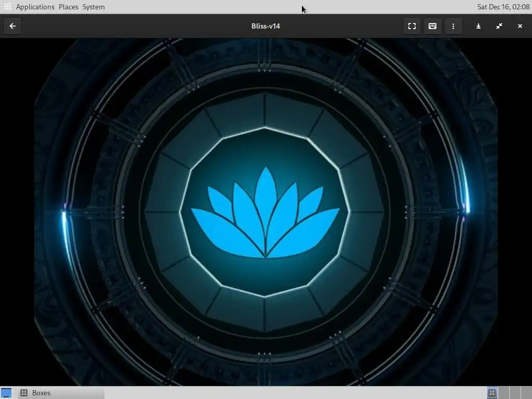This screenshot has width=532, height=399.
Task: Click the Bliss-v14 window title
Action: [265, 26]
